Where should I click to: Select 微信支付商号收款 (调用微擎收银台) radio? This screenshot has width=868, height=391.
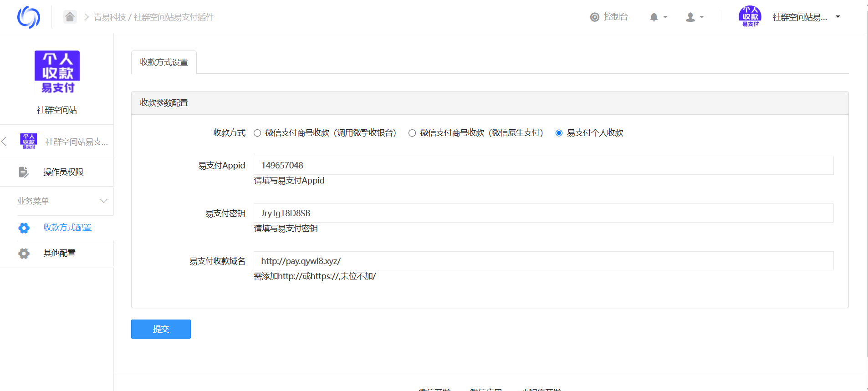click(x=257, y=133)
